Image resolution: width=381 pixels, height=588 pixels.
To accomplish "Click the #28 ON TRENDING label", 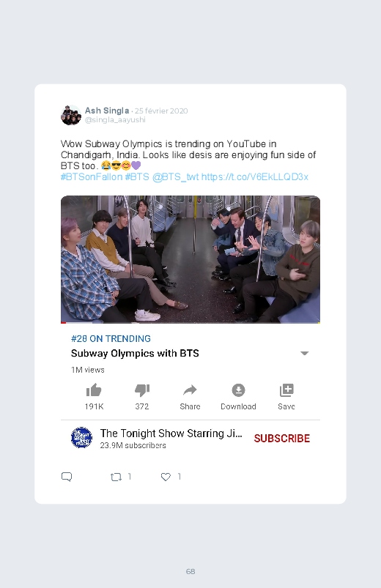I will point(111,338).
